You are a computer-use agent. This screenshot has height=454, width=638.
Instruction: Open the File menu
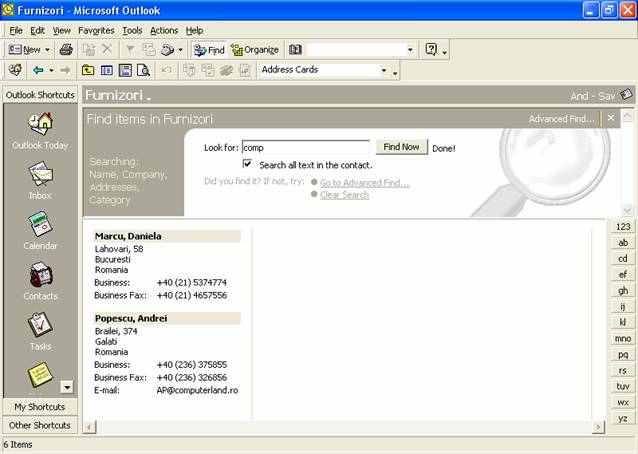16,31
